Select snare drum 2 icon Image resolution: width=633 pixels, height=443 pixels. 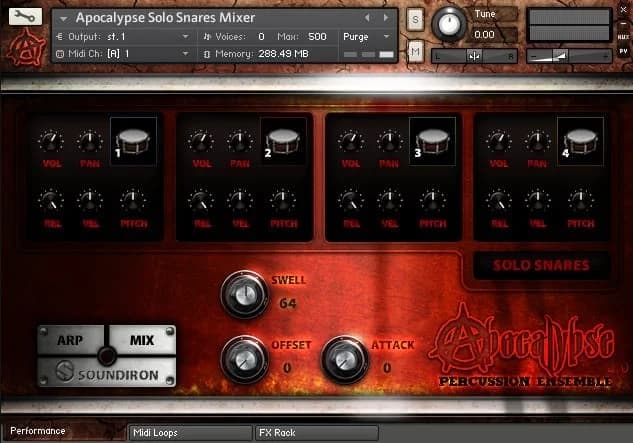click(x=282, y=141)
